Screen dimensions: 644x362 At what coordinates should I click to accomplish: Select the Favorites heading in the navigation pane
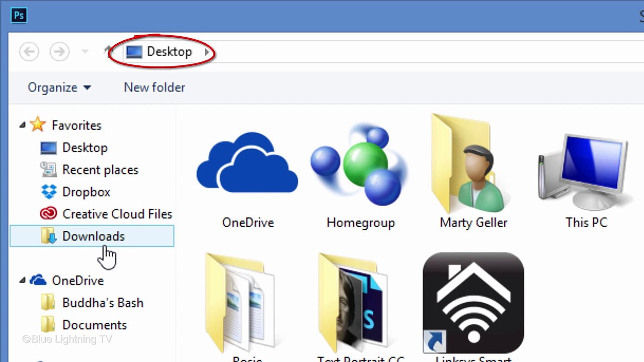(76, 125)
